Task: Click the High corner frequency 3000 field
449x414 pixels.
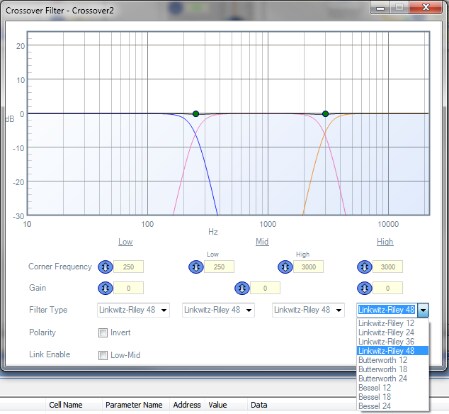Action: click(388, 267)
